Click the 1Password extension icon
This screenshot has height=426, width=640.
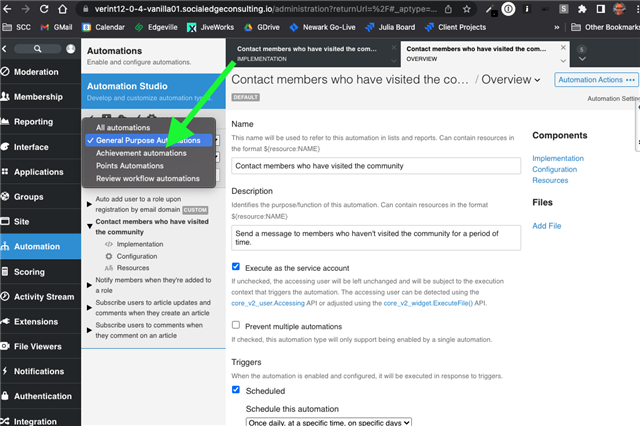508,9
